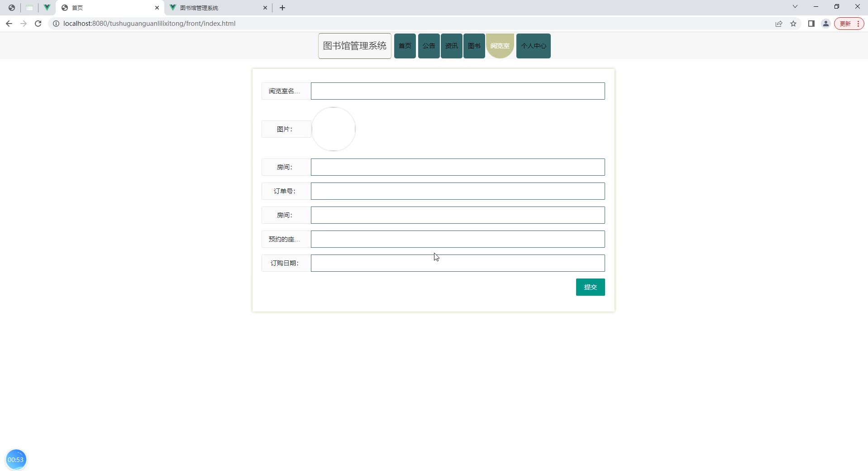Open a new browser tab
The width and height of the screenshot is (868, 471).
tap(282, 8)
